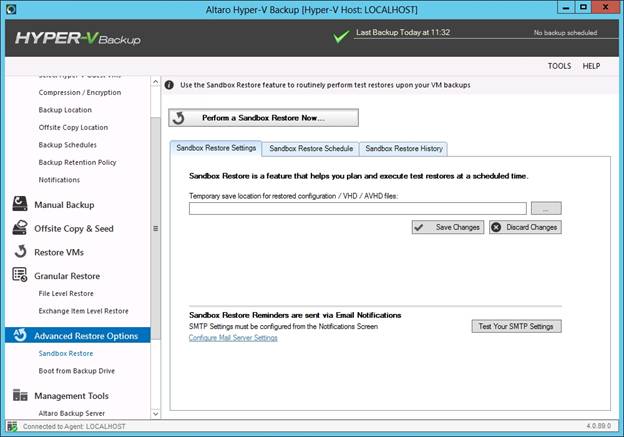Click the Discard Changes button

pos(525,227)
